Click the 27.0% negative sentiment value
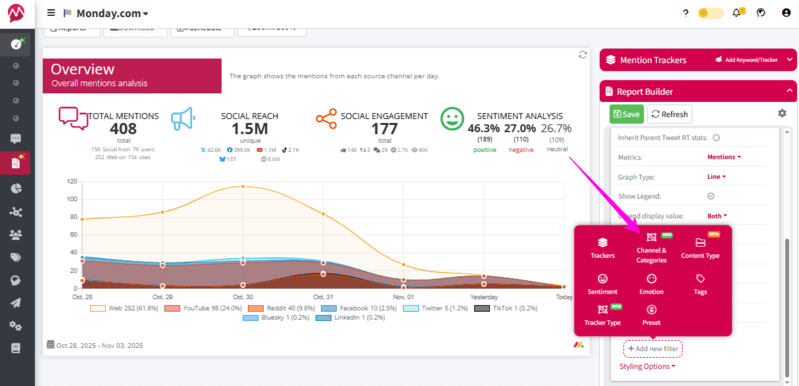799x386 pixels. 520,128
